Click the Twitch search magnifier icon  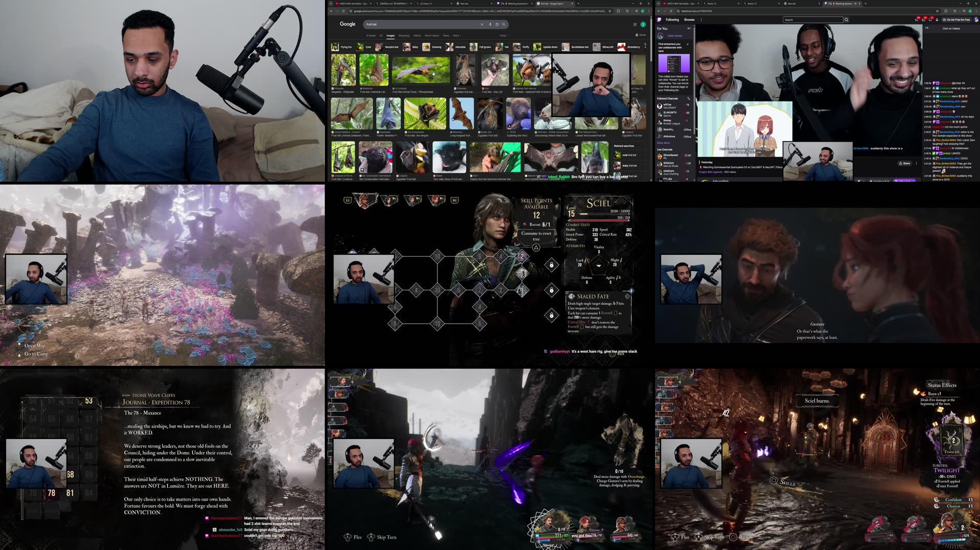pyautogui.click(x=846, y=19)
